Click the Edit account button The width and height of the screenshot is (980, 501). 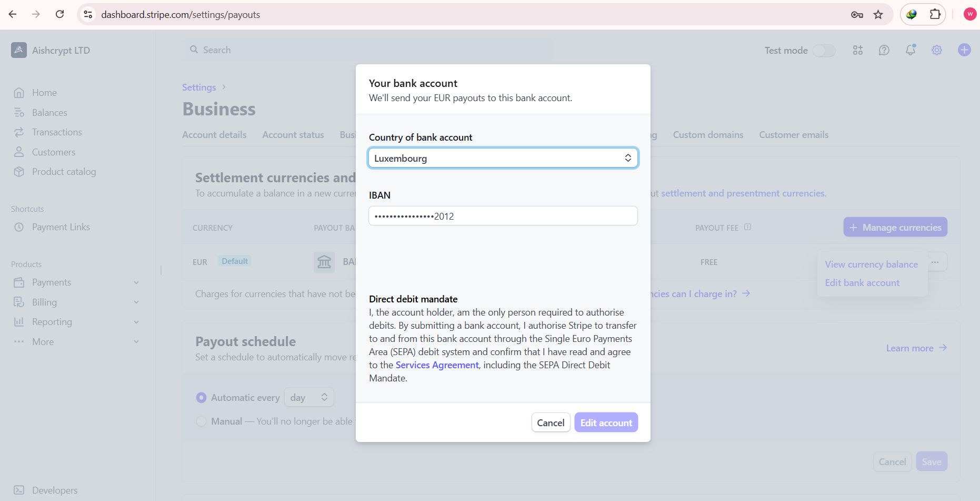[606, 423]
